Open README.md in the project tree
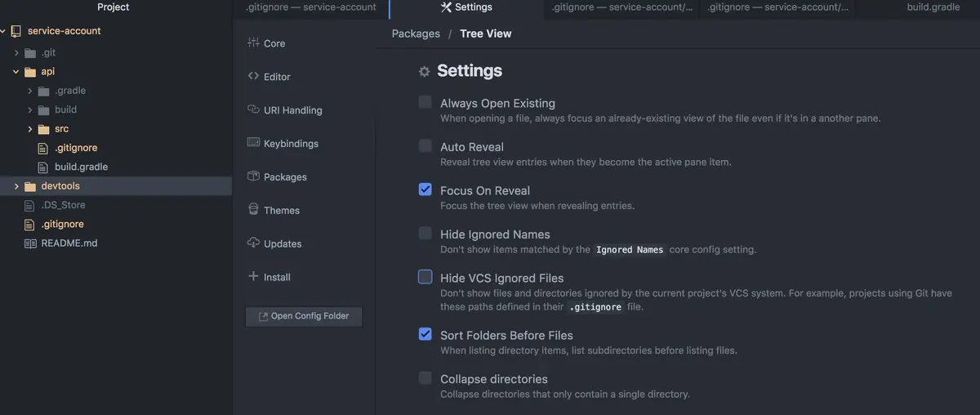 pyautogui.click(x=69, y=243)
